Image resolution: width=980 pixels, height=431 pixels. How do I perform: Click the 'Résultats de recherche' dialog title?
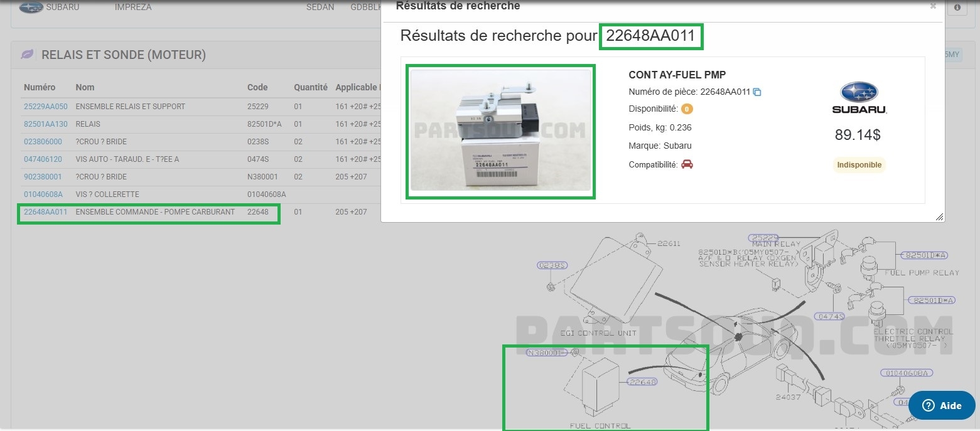[x=458, y=6]
